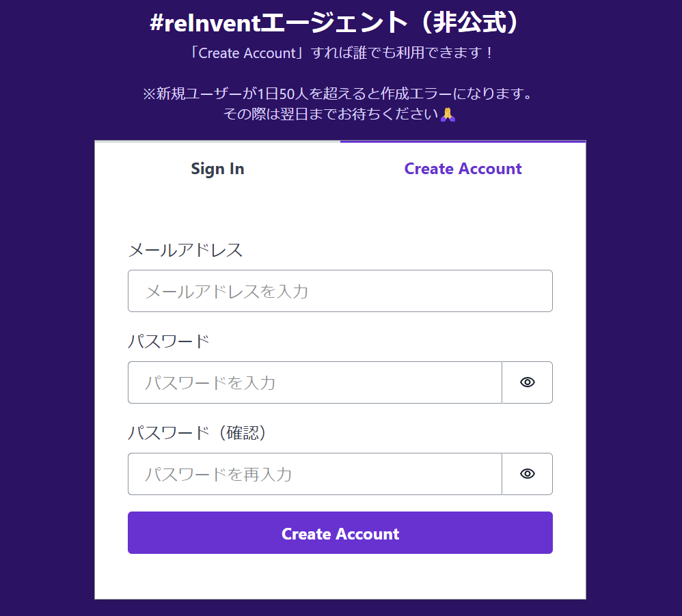Click the パスワード label above the first password field
The width and height of the screenshot is (682, 616).
coord(168,341)
